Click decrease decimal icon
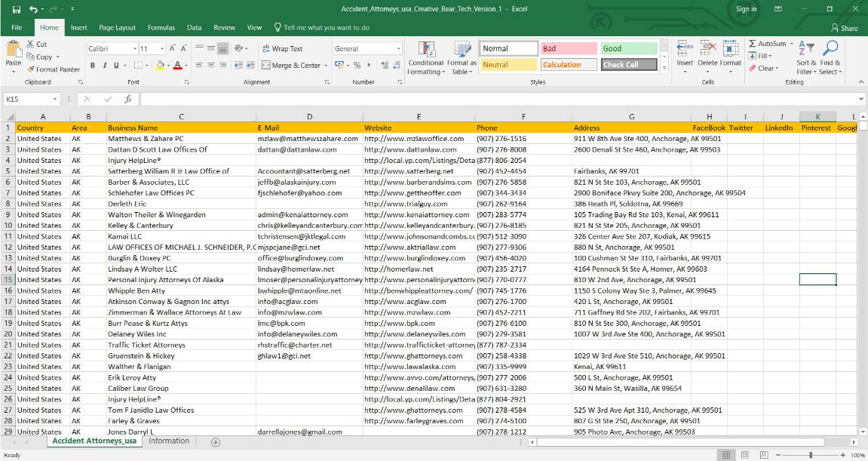The height and width of the screenshot is (461, 868). 397,66
